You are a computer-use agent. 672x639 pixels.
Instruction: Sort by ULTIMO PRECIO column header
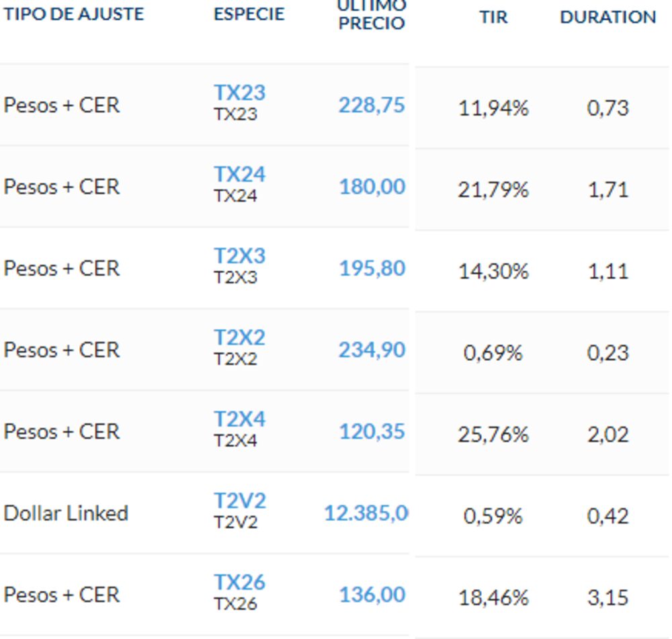[x=372, y=16]
